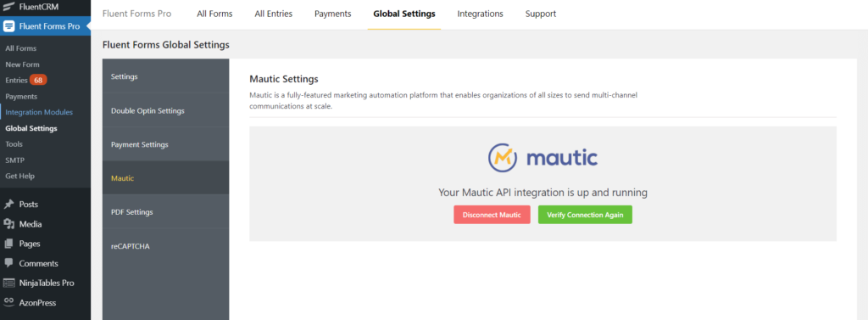Open the Entries 68 count badge
Viewport: 868px width, 320px height.
pyautogui.click(x=38, y=80)
